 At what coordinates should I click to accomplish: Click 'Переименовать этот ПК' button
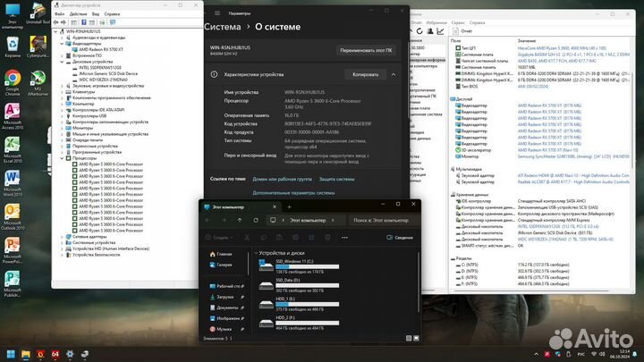coord(366,50)
